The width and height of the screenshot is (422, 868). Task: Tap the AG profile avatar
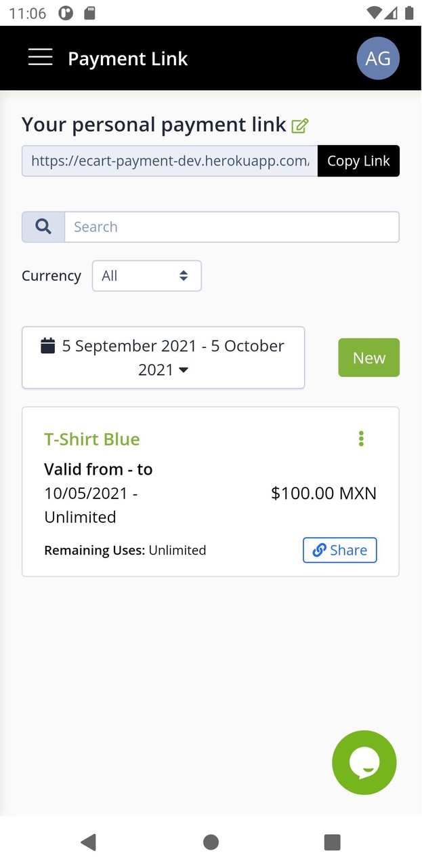377,58
